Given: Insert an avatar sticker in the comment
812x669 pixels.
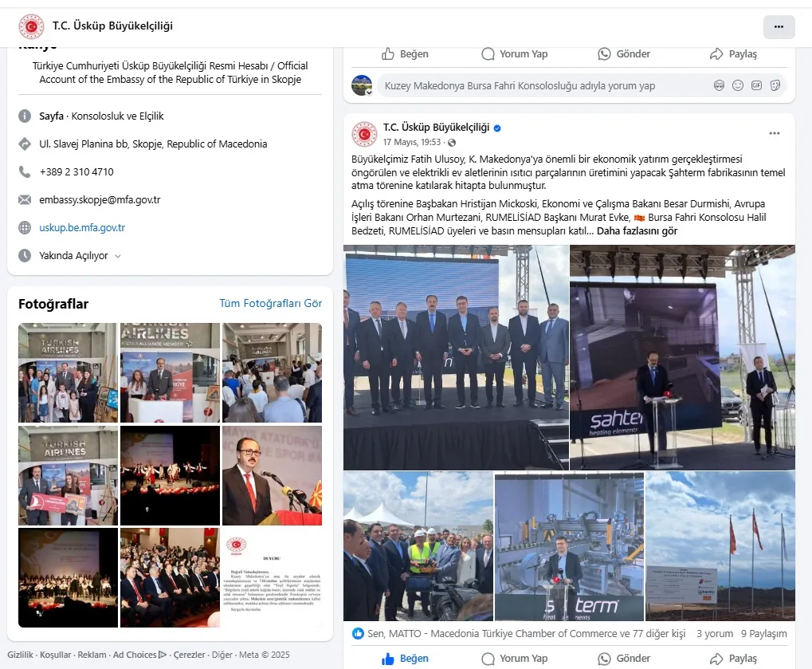Looking at the screenshot, I should click(x=719, y=85).
